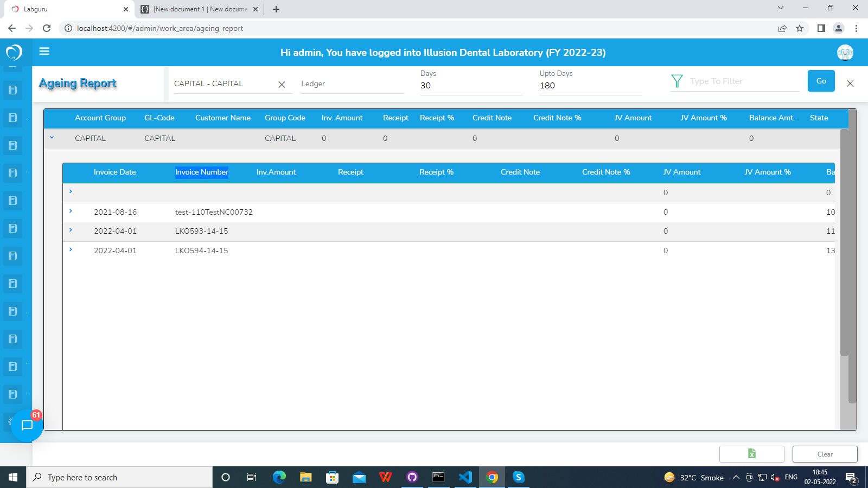
Task: Click the Labguru logo in the sidebar
Action: 14,52
